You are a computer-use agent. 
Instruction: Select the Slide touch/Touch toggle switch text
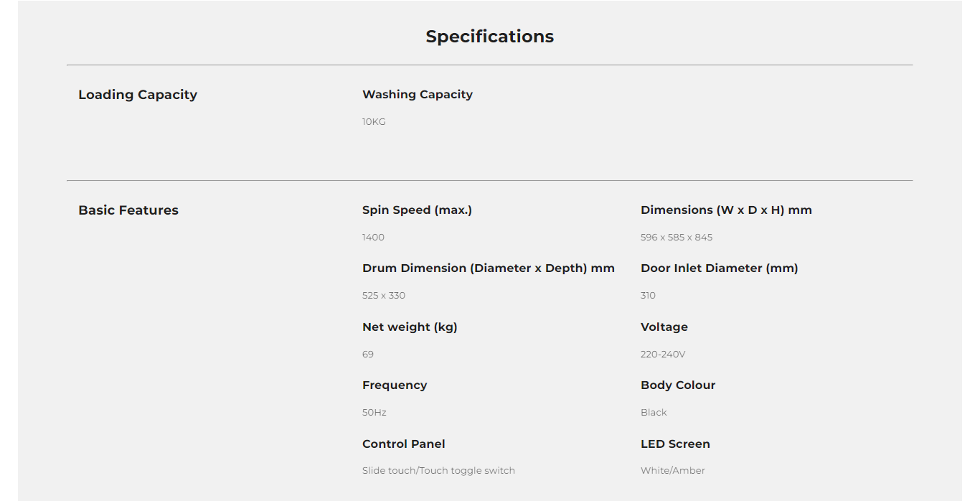click(438, 471)
